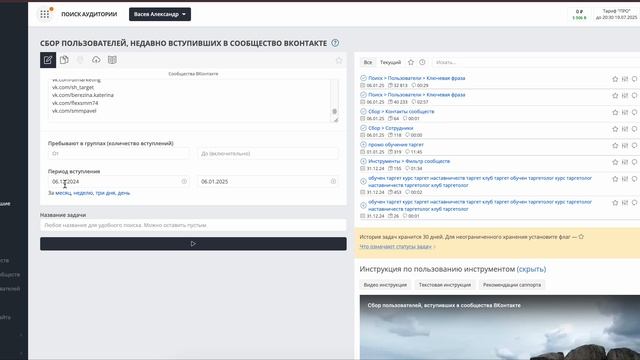Click into the Сообщества ВКонтакте text area
This screenshot has height=360, width=640.
(x=190, y=100)
